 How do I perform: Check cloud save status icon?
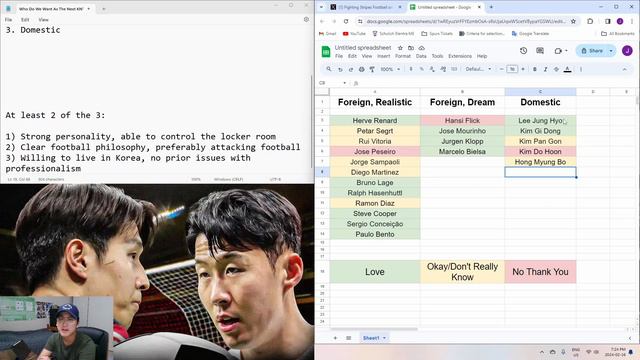pos(422,48)
